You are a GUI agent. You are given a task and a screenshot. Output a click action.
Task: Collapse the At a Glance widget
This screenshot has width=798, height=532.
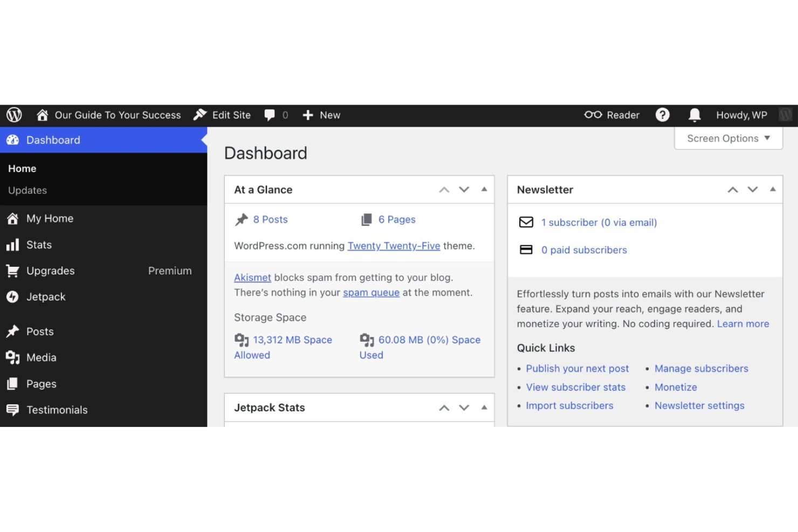point(484,189)
